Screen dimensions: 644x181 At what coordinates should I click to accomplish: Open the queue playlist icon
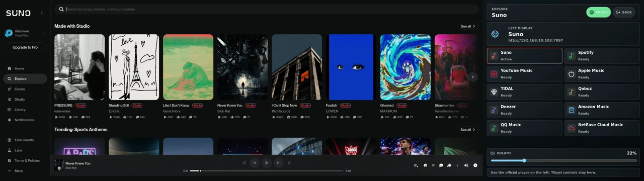coord(416,165)
